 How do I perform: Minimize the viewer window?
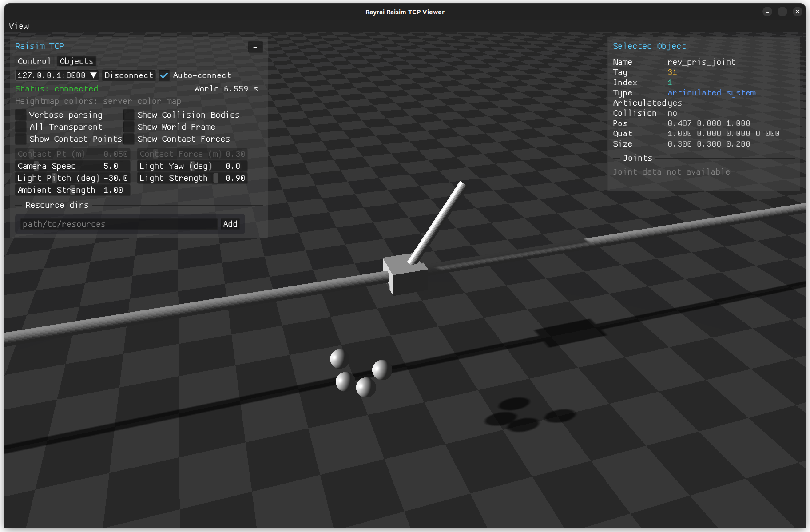tap(767, 12)
